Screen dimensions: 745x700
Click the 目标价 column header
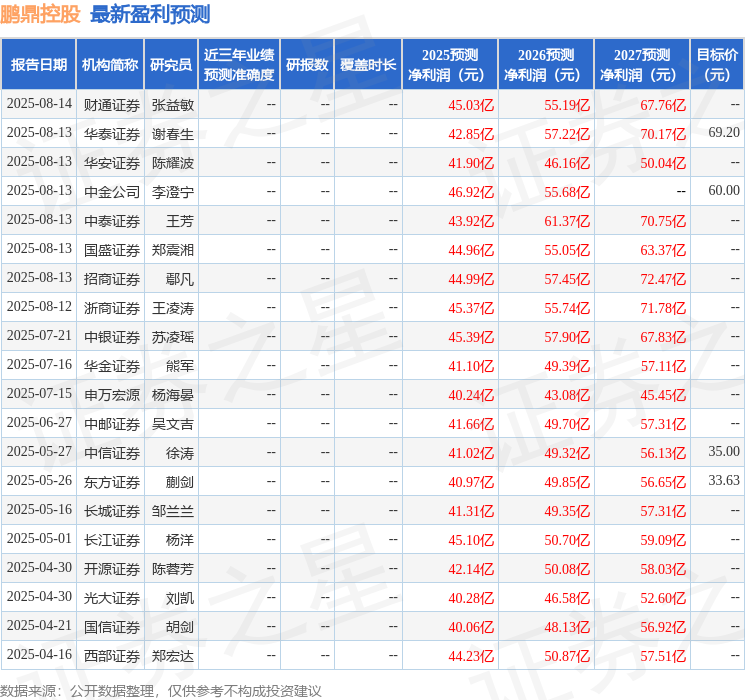click(716, 65)
